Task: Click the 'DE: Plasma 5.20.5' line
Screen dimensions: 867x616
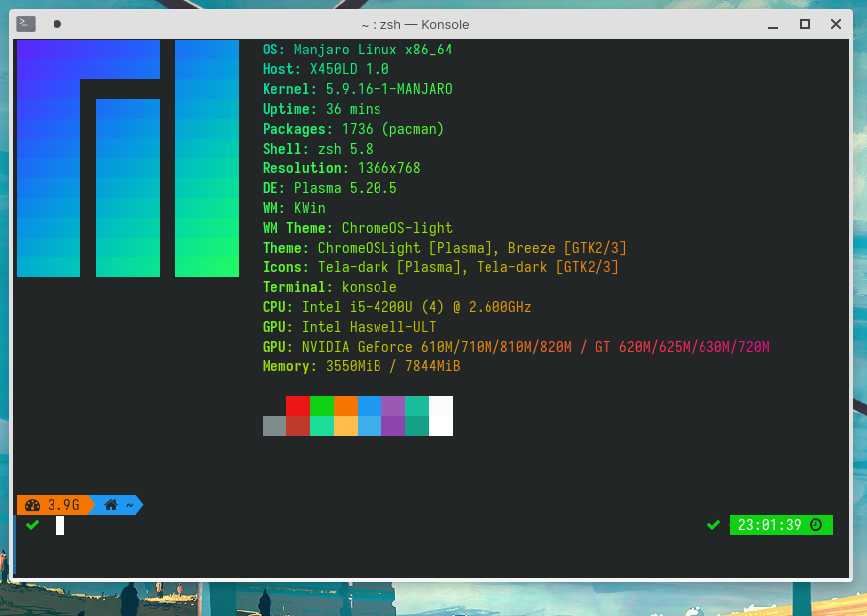Action: click(x=330, y=188)
